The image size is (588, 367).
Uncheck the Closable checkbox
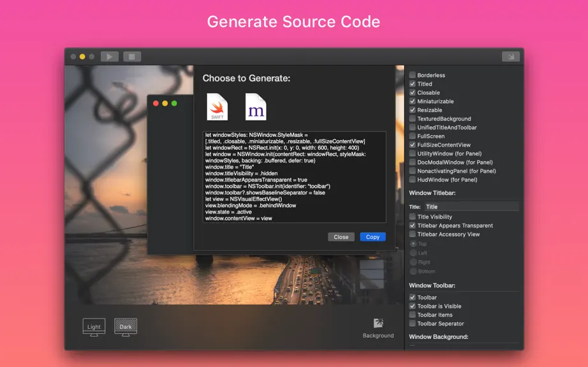point(413,92)
